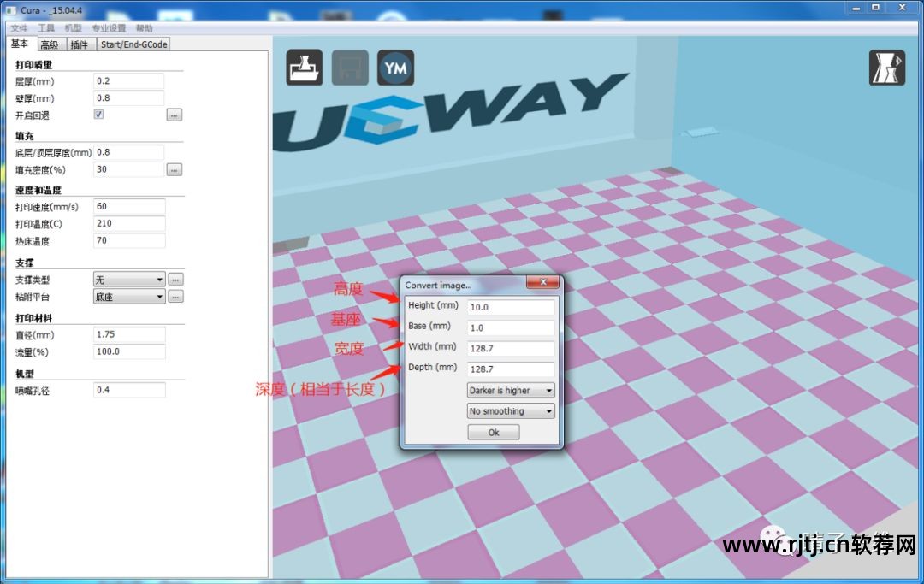Switch to the 插件 tab
The image size is (924, 584).
[79, 44]
